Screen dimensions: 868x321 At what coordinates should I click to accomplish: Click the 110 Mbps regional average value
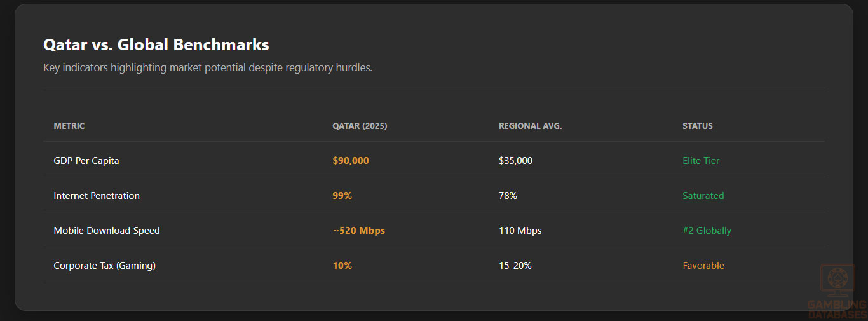520,231
